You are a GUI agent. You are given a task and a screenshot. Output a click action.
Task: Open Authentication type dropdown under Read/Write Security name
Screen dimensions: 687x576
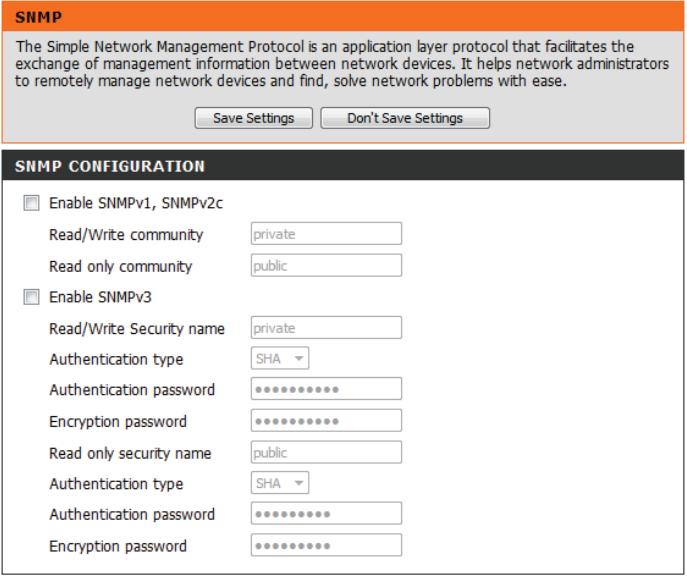click(277, 358)
